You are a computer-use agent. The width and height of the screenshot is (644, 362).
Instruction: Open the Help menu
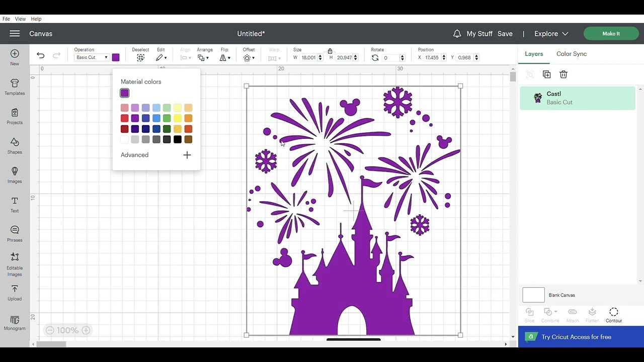pyautogui.click(x=36, y=19)
